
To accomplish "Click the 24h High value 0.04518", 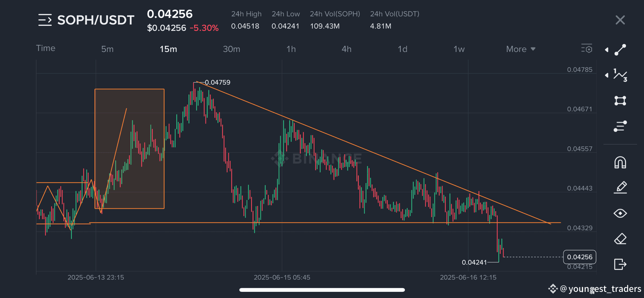I will pos(245,26).
